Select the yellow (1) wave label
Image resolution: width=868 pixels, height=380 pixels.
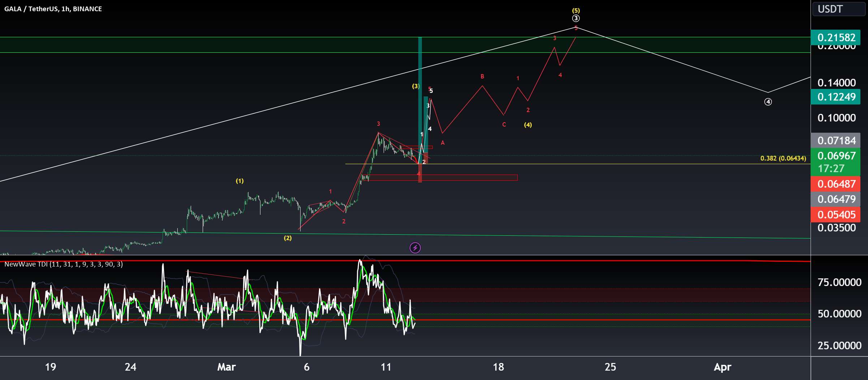tap(240, 181)
